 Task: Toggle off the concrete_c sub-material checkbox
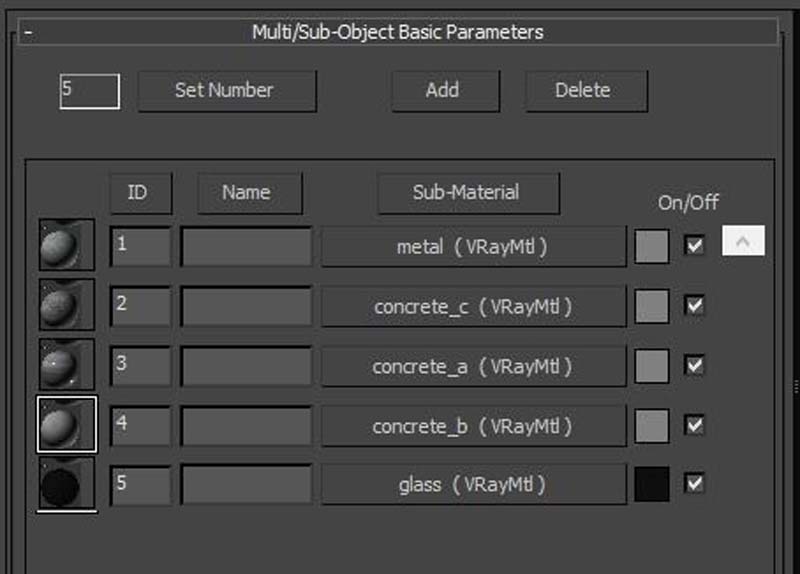(x=694, y=305)
